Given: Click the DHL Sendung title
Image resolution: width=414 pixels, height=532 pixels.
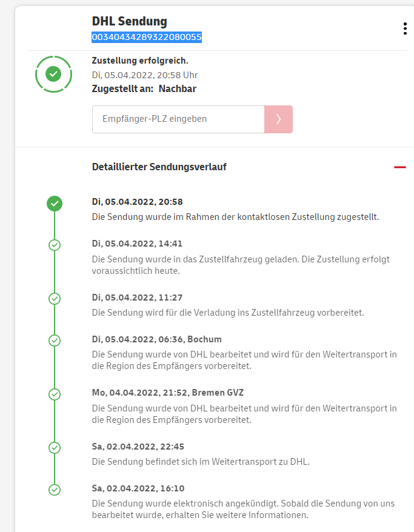Looking at the screenshot, I should click(x=130, y=22).
